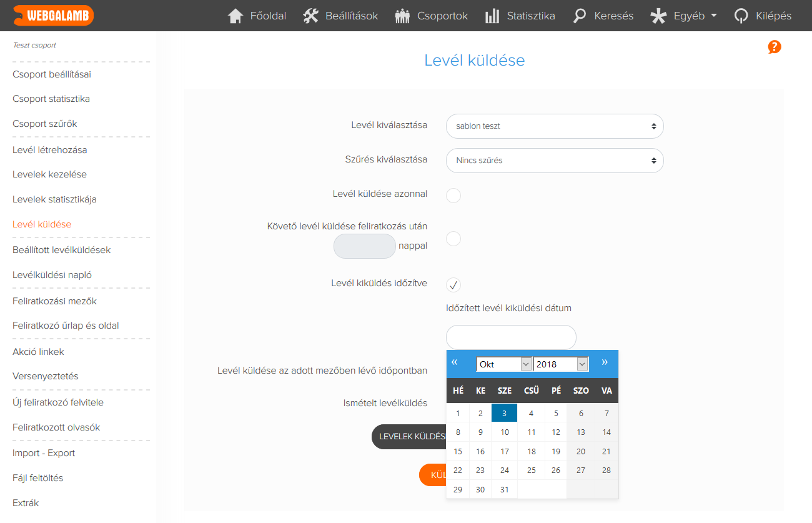Open Levelek kezelése in sidebar
Screen dimensions: 812x523
click(x=49, y=174)
